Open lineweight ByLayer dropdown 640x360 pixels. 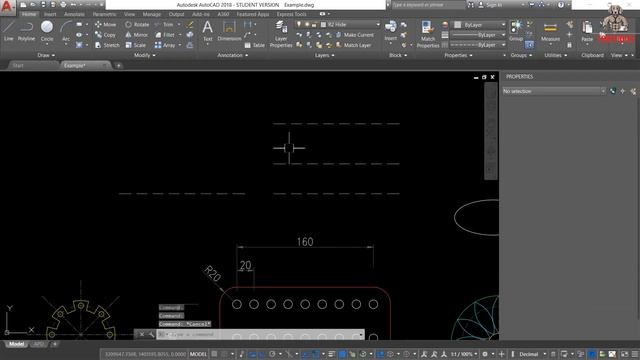click(478, 35)
